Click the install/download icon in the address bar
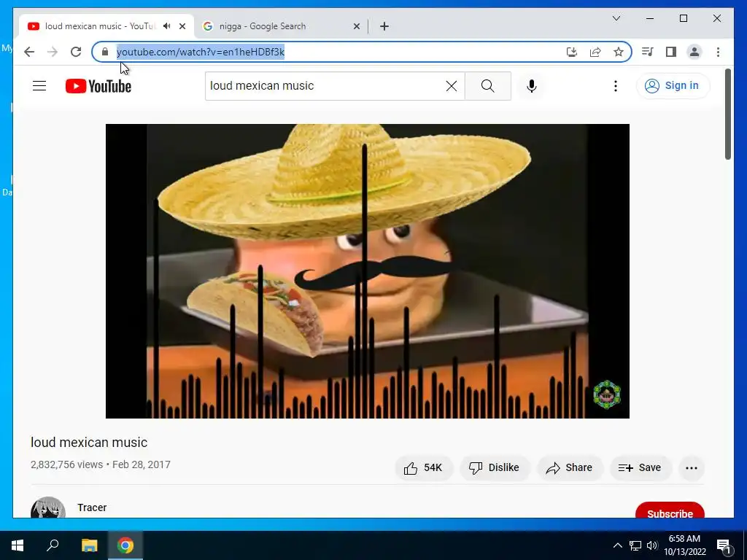The height and width of the screenshot is (560, 747). point(572,52)
